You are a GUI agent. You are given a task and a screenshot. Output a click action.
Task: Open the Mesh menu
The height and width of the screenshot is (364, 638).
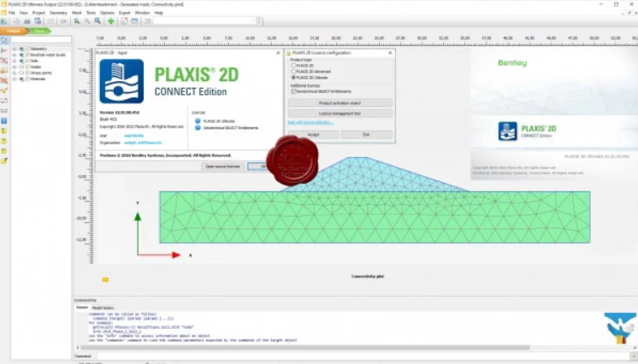point(77,13)
